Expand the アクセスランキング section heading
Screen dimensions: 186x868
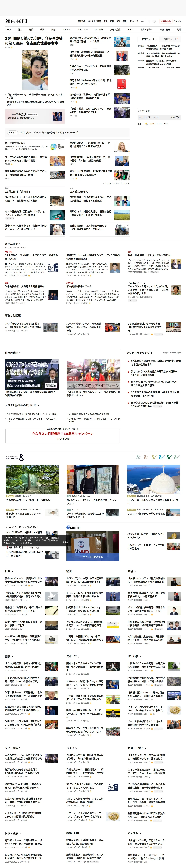click(139, 353)
